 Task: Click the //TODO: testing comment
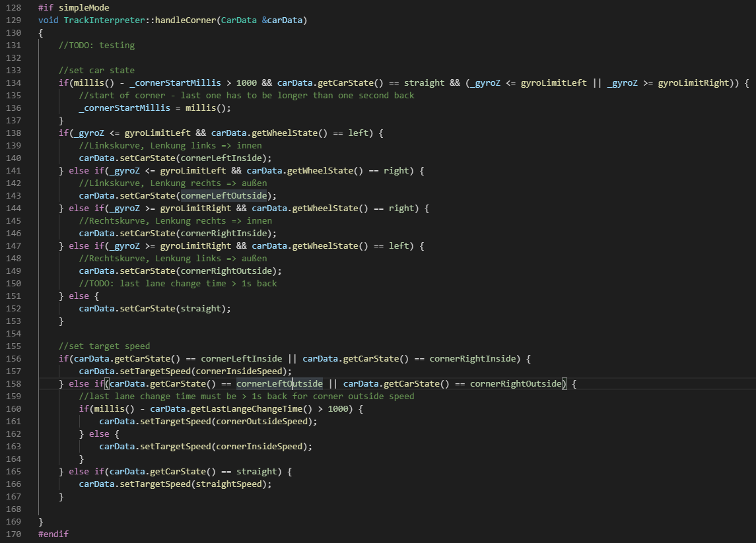[x=96, y=45]
